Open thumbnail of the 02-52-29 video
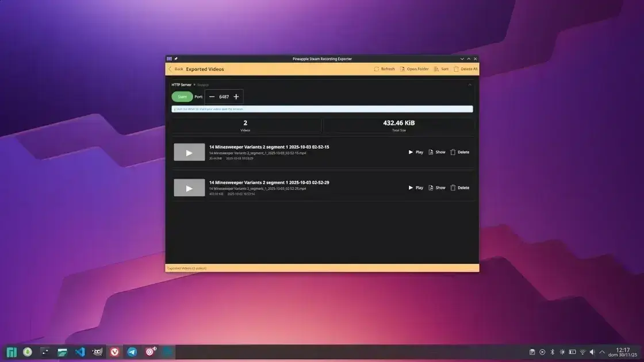This screenshot has width=644, height=362. pyautogui.click(x=189, y=188)
